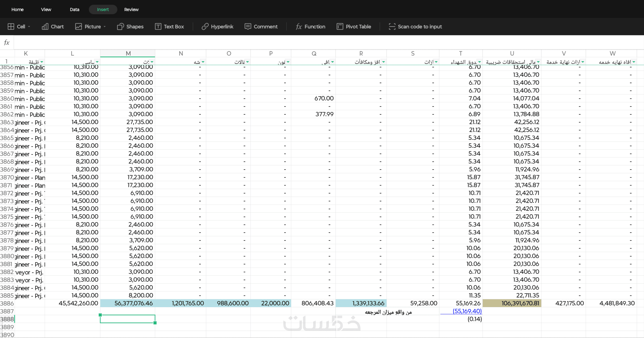The image size is (644, 338).
Task: Open the filter dropdown in column U header
Action: tap(538, 62)
